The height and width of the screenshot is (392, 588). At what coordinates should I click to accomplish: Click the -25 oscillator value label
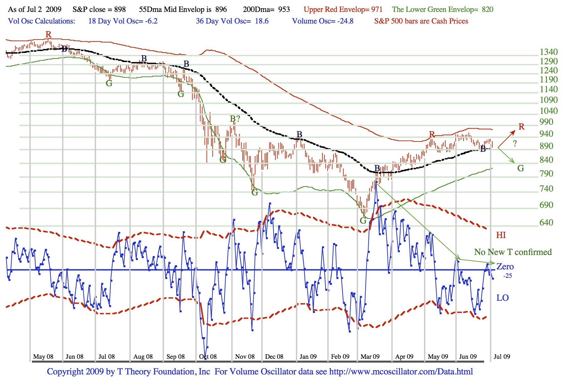[x=507, y=276]
